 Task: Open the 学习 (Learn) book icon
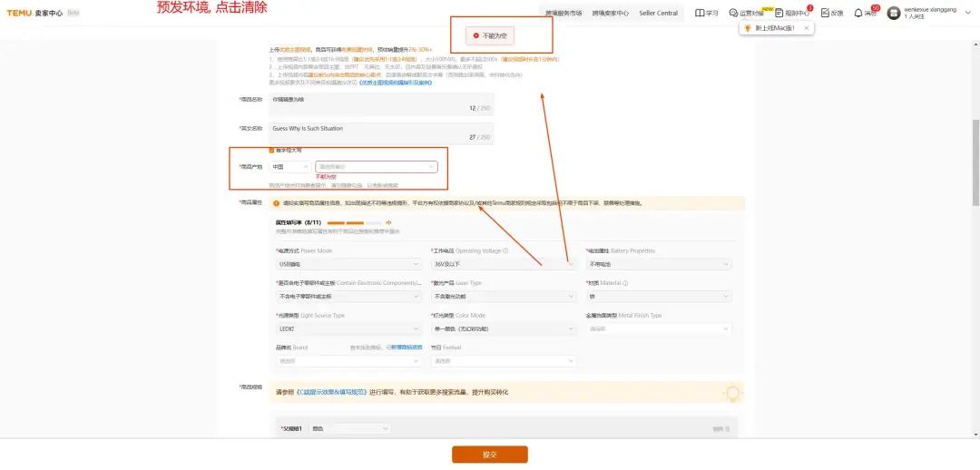[x=700, y=13]
